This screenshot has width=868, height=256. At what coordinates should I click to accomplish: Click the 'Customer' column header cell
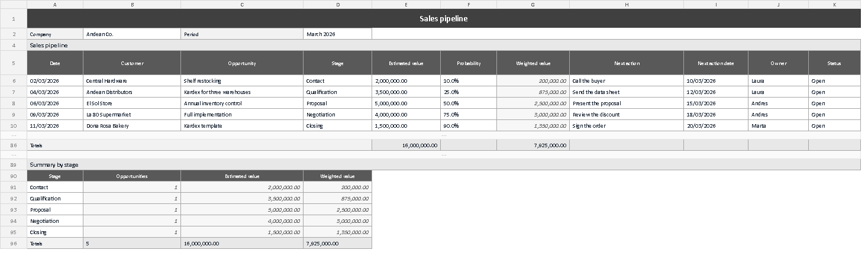point(132,63)
